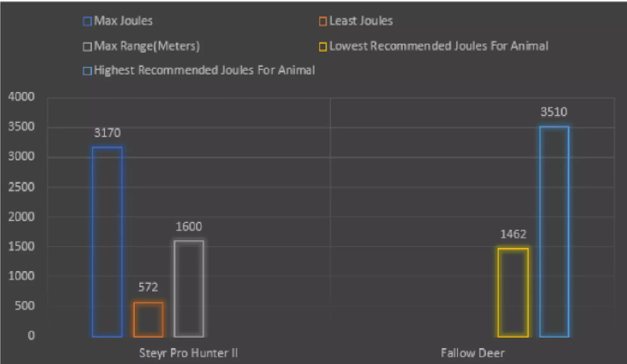Select the Least Joules legend label
Viewport: 627px width, 364px height.
[361, 21]
